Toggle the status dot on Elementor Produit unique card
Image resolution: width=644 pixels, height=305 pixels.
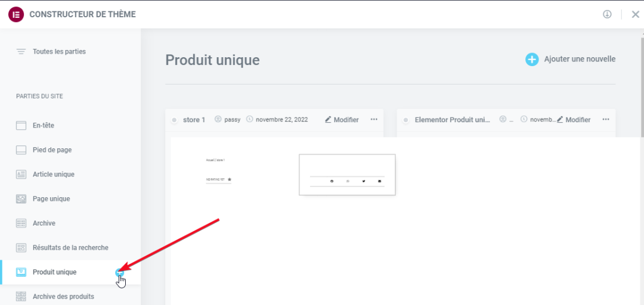(406, 120)
